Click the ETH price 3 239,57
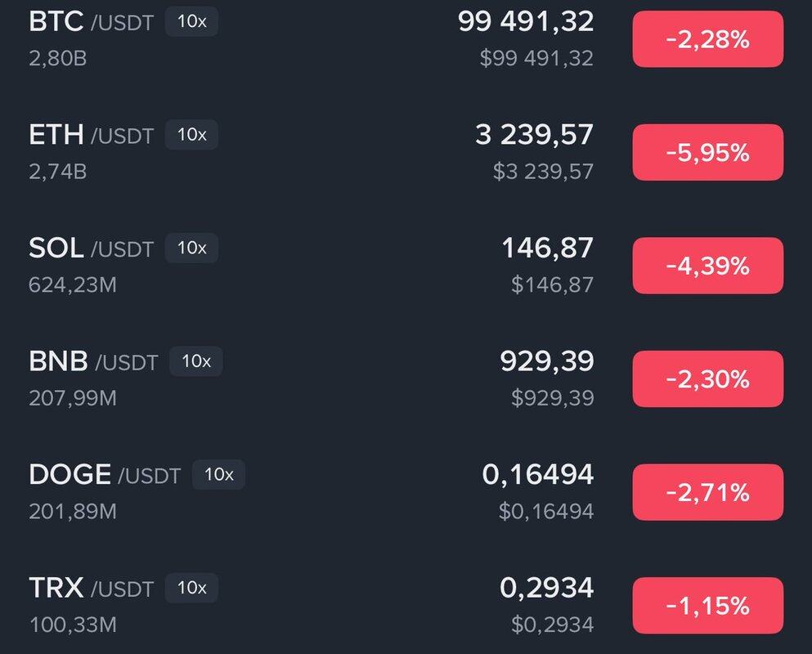This screenshot has height=654, width=812. tap(535, 135)
